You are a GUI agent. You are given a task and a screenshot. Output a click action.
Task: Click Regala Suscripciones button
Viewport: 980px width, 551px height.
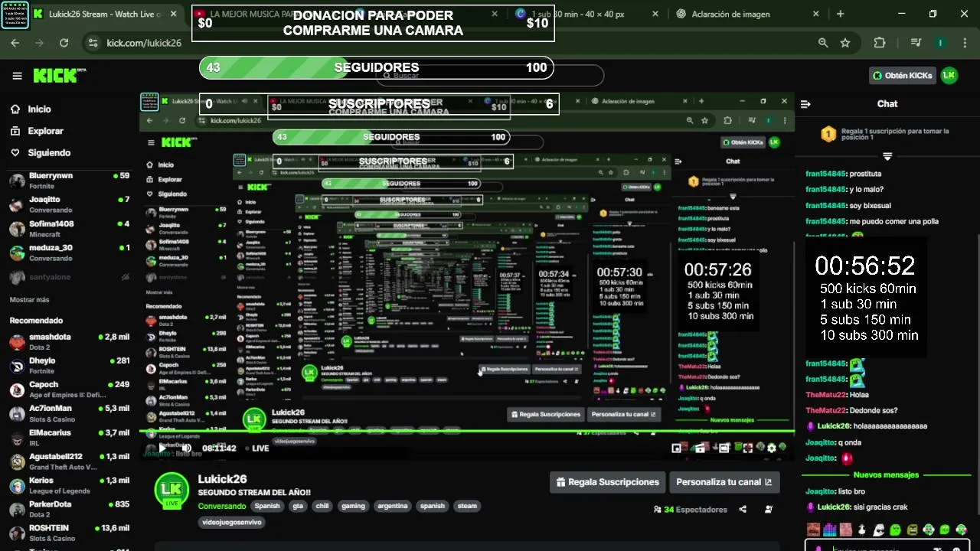[x=607, y=482]
